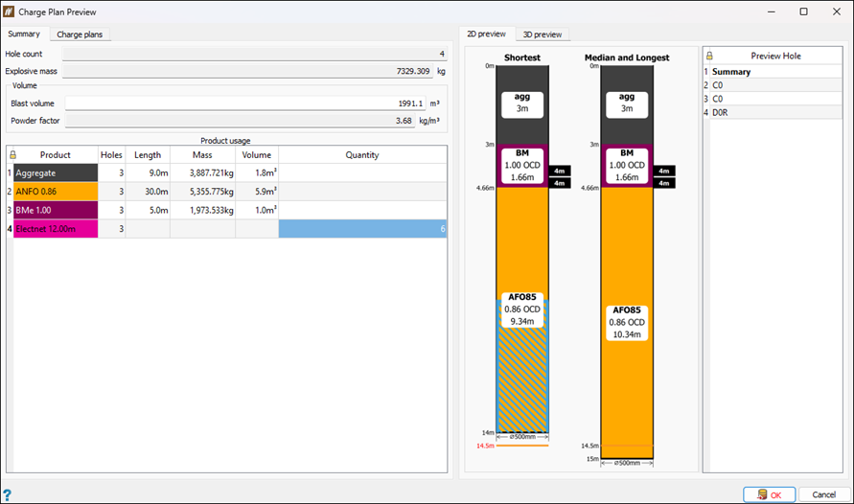Click the Blast volume value field

[244, 103]
